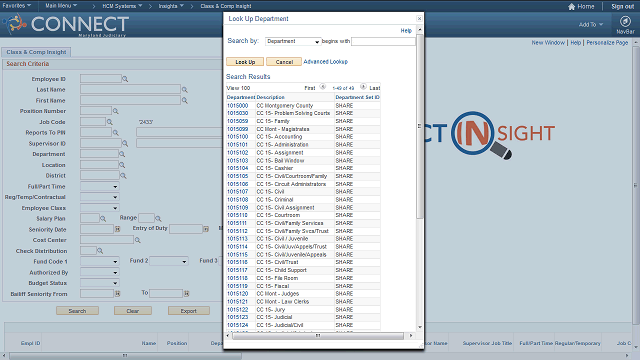Viewport: 640px width, 360px height.
Task: Open lookup icon next to Supervisor ID field
Action: 125,143
